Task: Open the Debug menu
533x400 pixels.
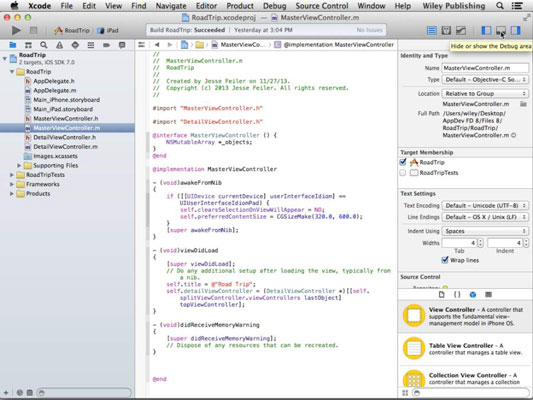Action: click(x=275, y=6)
